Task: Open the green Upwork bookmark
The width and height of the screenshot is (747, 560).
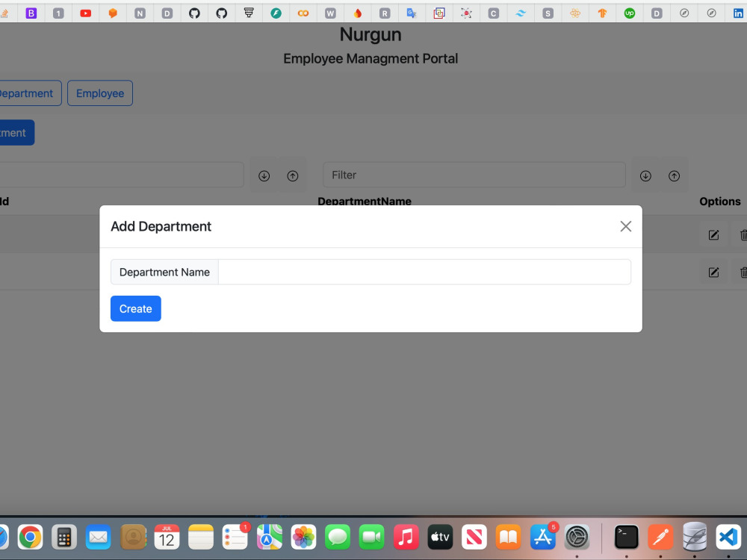Action: 629,13
